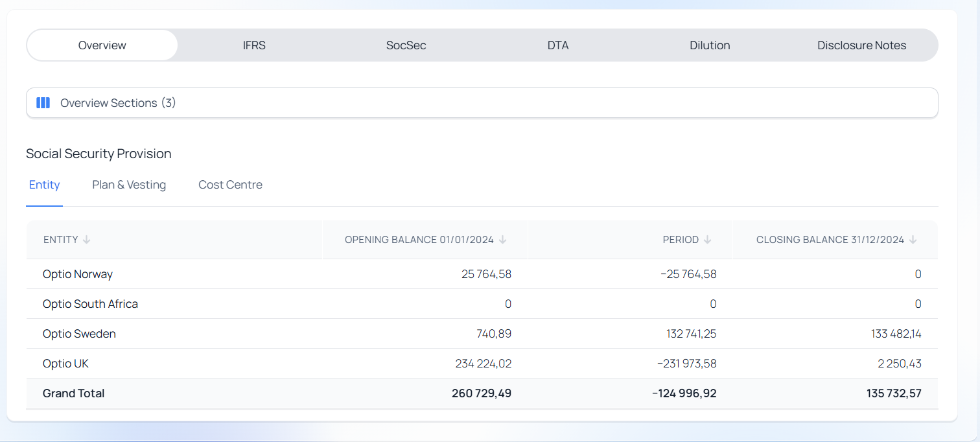Go to the Dilution tab

(710, 45)
